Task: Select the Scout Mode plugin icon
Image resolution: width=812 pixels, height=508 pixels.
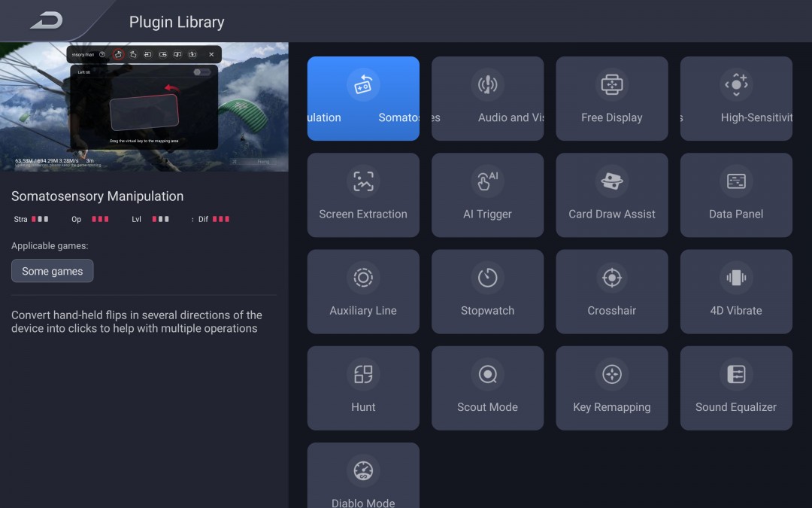Action: [x=487, y=374]
